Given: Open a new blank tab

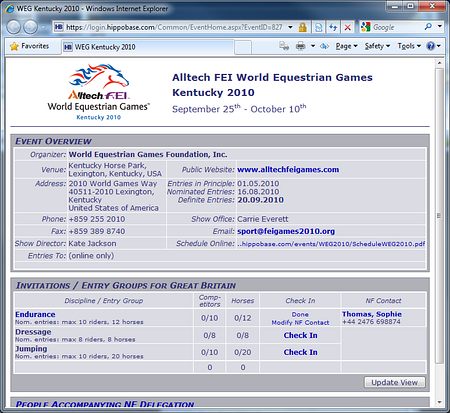Looking at the screenshot, I should (243, 47).
